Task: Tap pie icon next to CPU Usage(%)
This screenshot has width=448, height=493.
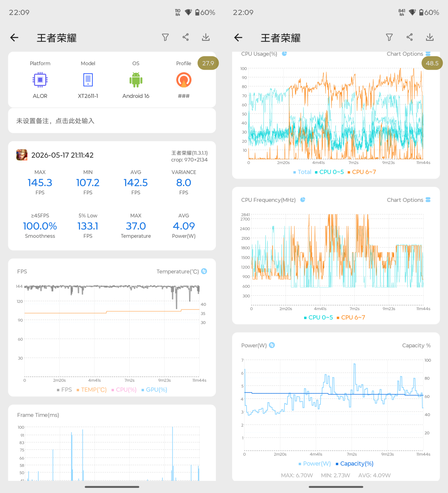Action: (x=285, y=53)
